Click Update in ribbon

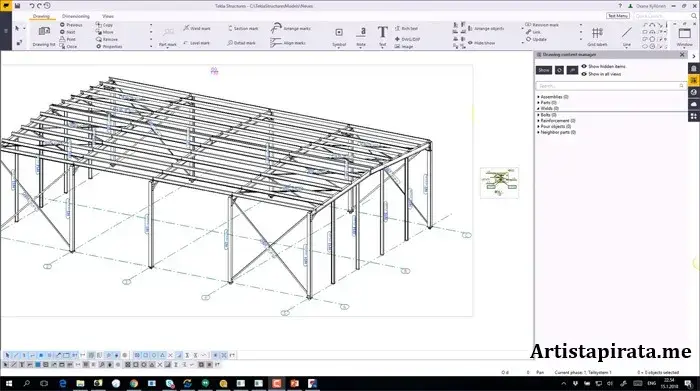pyautogui.click(x=536, y=39)
